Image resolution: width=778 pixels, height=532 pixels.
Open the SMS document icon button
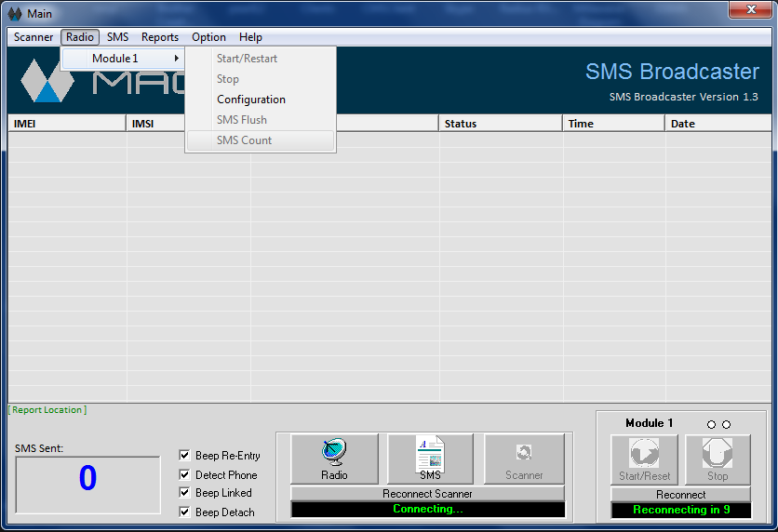coord(430,459)
